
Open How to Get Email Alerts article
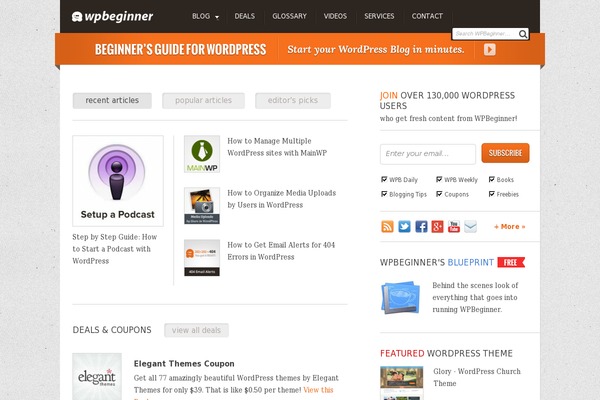click(281, 251)
